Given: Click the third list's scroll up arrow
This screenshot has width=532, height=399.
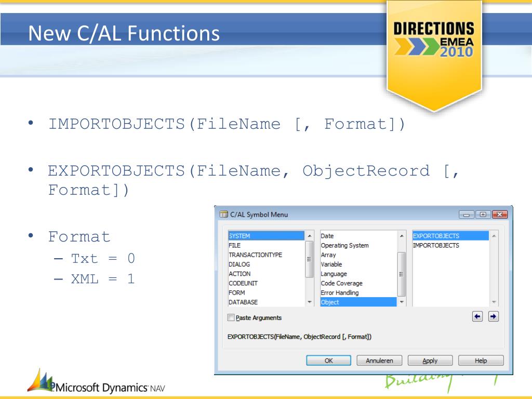Looking at the screenshot, I should pyautogui.click(x=494, y=236).
